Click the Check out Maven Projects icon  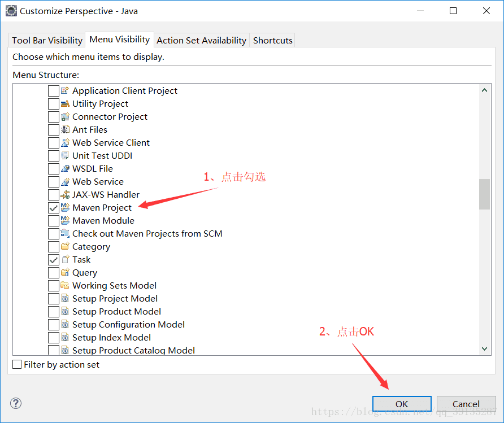[x=65, y=233]
